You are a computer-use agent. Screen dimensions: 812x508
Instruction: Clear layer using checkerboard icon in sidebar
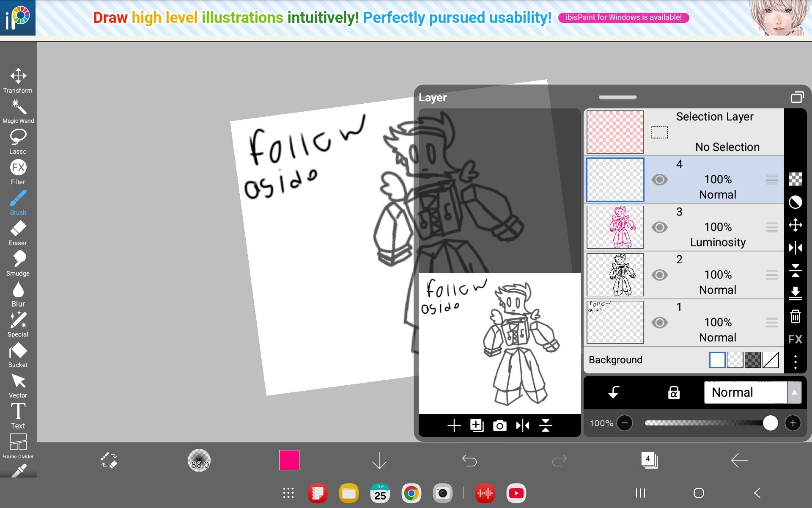(x=796, y=179)
